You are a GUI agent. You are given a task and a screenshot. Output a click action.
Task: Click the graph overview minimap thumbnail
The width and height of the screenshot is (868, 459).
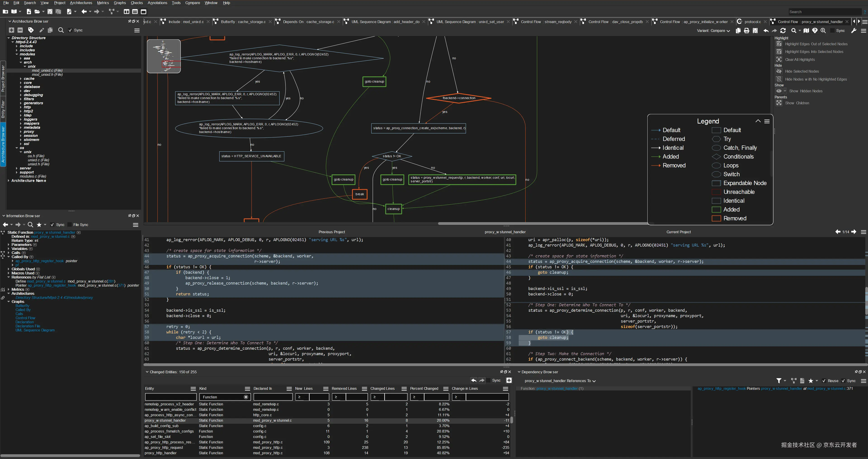click(x=164, y=56)
